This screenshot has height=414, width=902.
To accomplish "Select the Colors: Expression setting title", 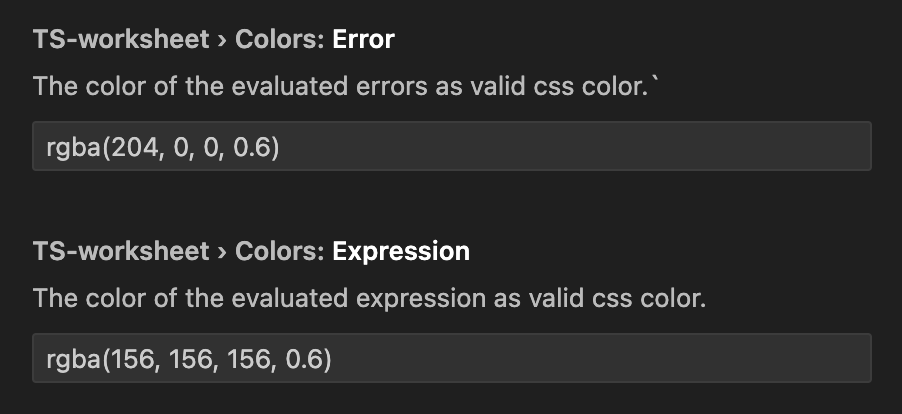I will [250, 251].
